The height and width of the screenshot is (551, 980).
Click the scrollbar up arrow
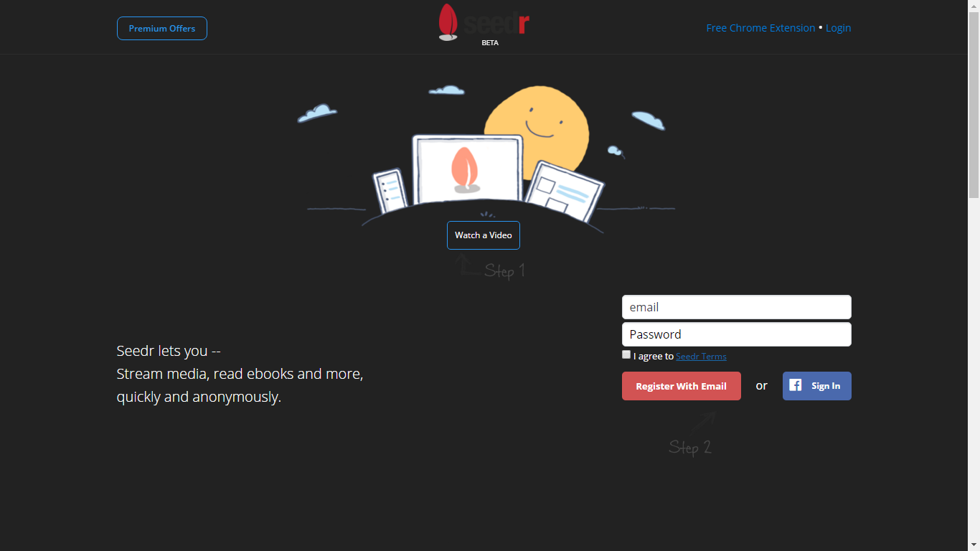(x=974, y=6)
